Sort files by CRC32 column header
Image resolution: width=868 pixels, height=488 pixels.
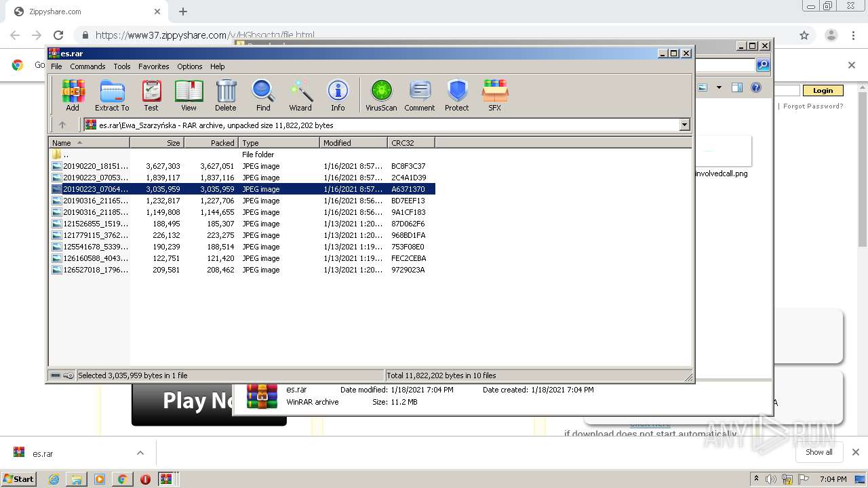[x=411, y=142]
